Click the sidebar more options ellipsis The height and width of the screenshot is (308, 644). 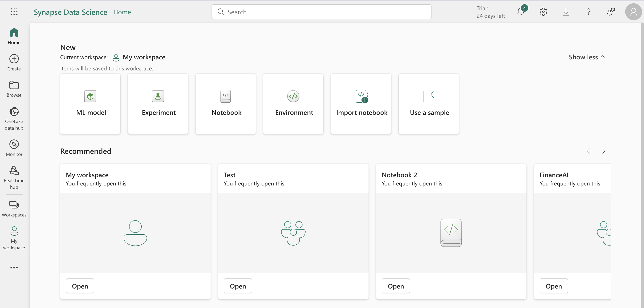click(14, 268)
